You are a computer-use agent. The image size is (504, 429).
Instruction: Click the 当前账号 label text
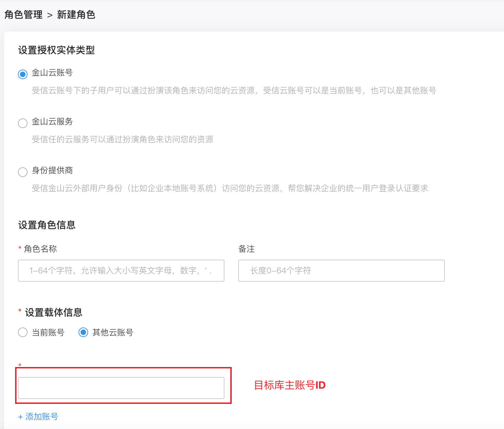pyautogui.click(x=48, y=332)
